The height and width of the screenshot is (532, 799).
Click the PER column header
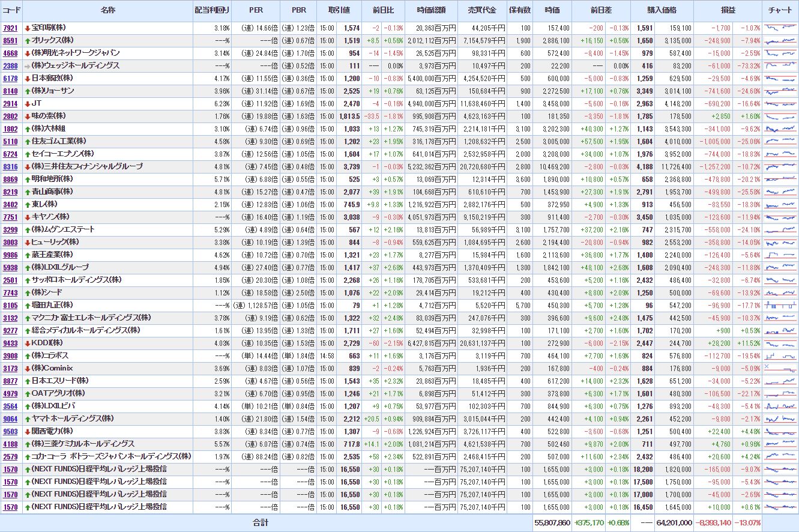pyautogui.click(x=256, y=11)
